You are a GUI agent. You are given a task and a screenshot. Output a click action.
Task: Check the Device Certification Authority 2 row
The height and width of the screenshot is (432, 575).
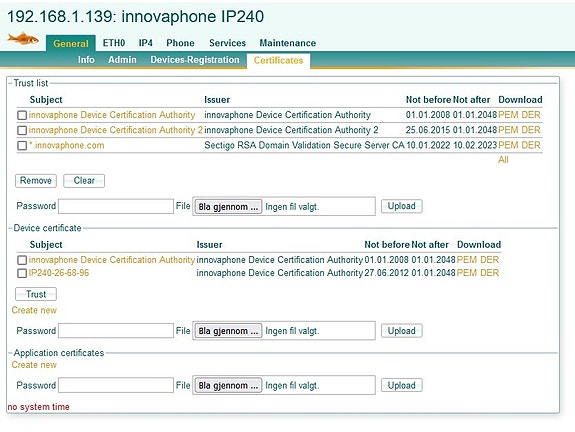tap(22, 130)
